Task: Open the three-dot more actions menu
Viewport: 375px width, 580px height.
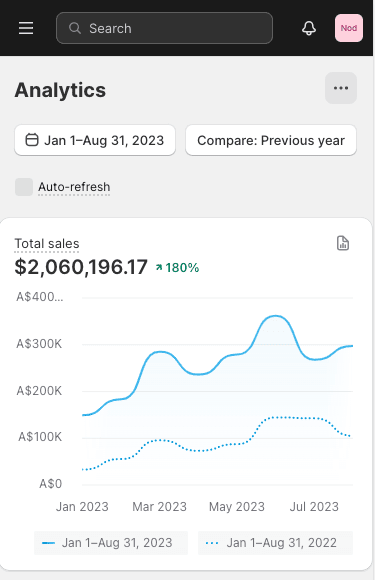Action: pos(341,88)
